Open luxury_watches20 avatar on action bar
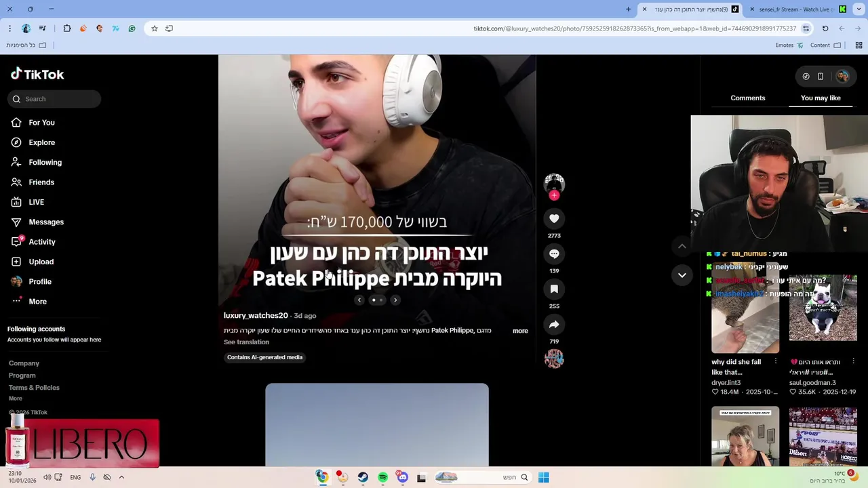 pyautogui.click(x=554, y=182)
